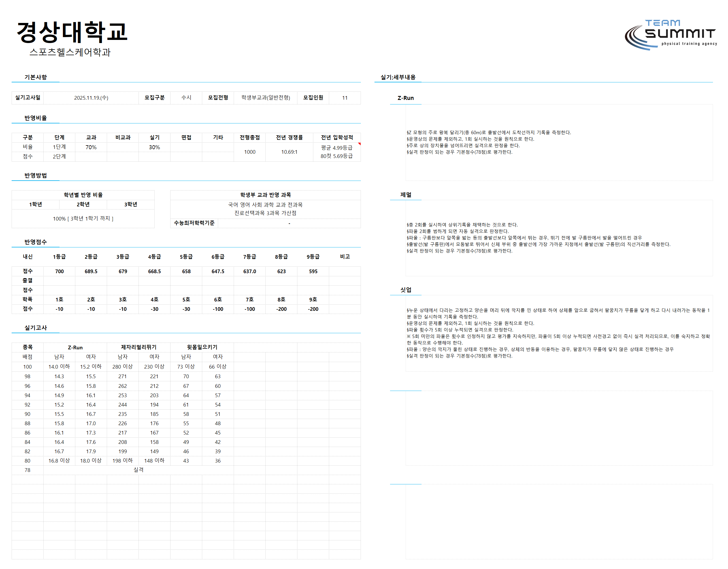728x569 pixels.
Task: Select 100% [ 3학년 1학기 까지 ] cell
Action: (x=83, y=219)
